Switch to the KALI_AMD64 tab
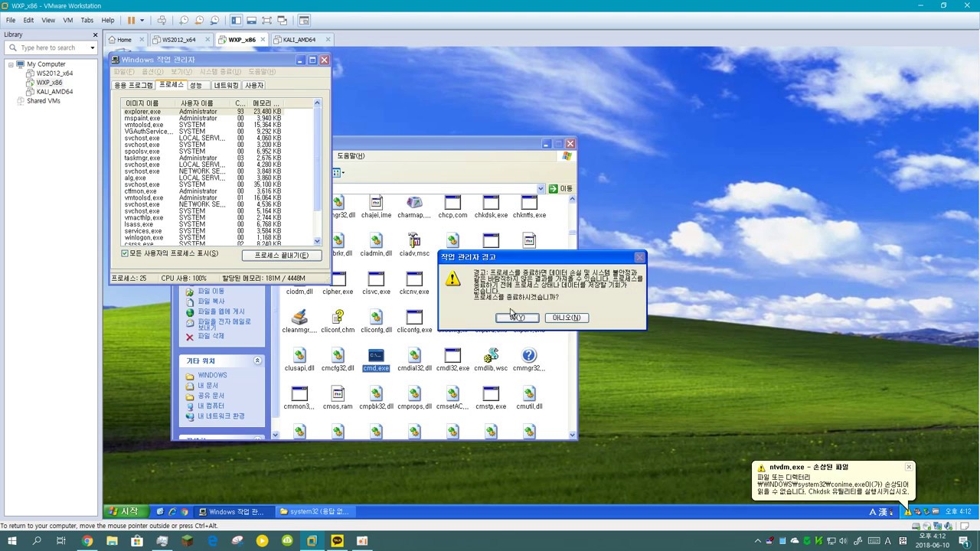The image size is (980, 551). pyautogui.click(x=299, y=40)
